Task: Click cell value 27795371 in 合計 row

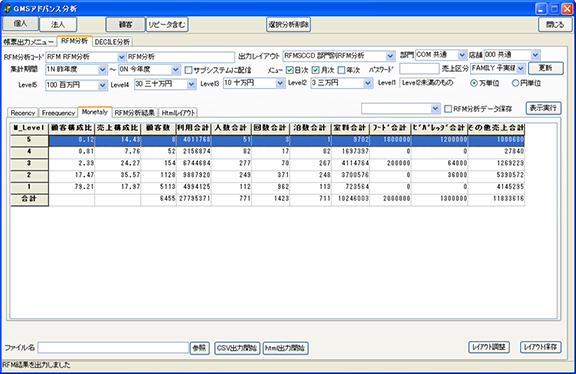Action: point(195,199)
